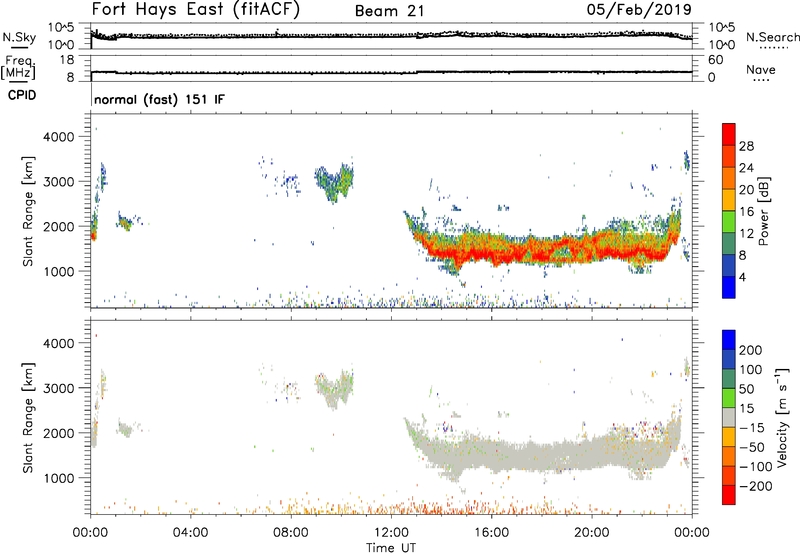The image size is (800, 554).
Task: Click the 'Power [dB]' axis label
Action: pyautogui.click(x=763, y=211)
